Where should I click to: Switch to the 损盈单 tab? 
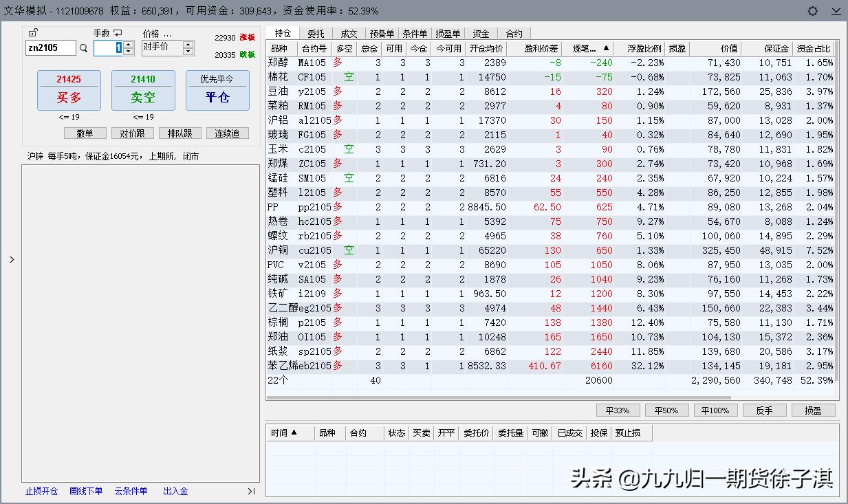[448, 33]
